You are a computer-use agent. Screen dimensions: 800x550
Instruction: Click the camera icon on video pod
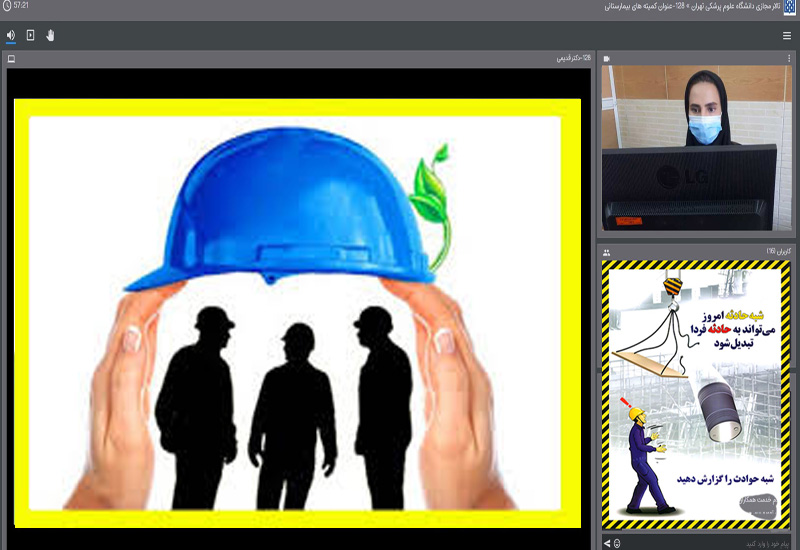607,59
